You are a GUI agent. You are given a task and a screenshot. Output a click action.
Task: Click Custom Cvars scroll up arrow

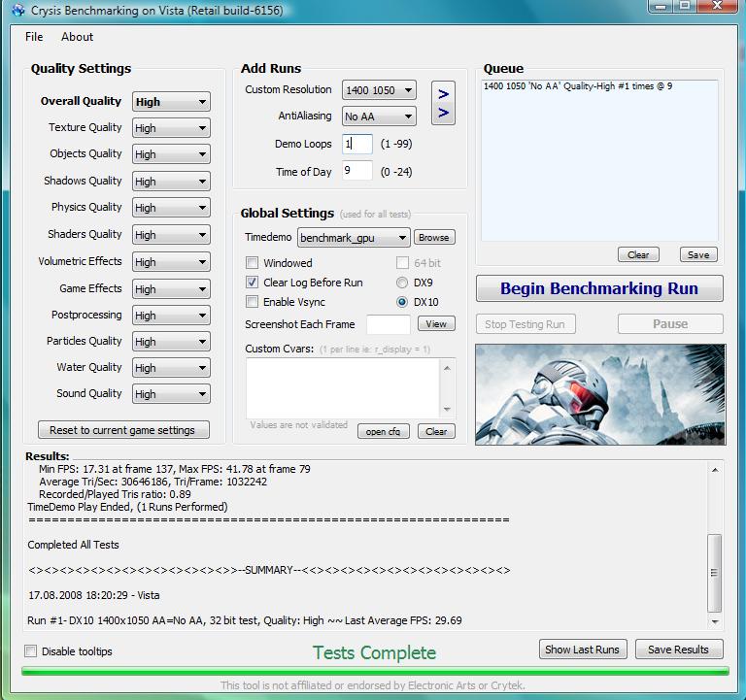447,368
